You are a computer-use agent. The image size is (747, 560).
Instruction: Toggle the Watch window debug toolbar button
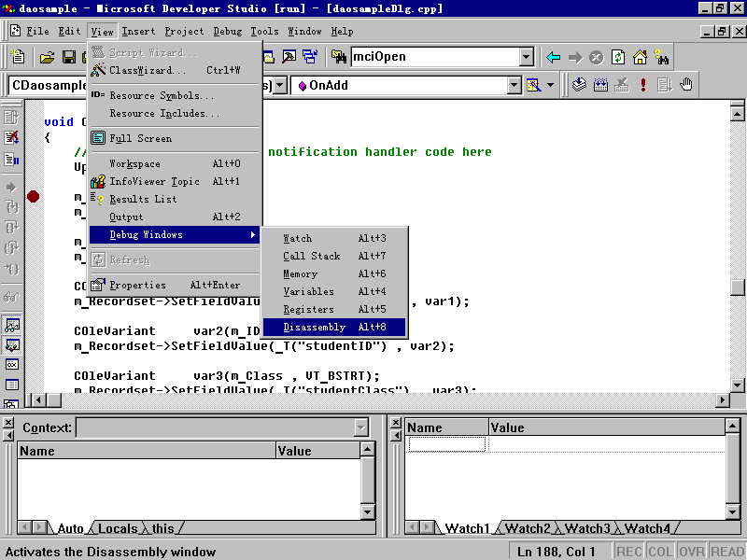click(x=12, y=325)
